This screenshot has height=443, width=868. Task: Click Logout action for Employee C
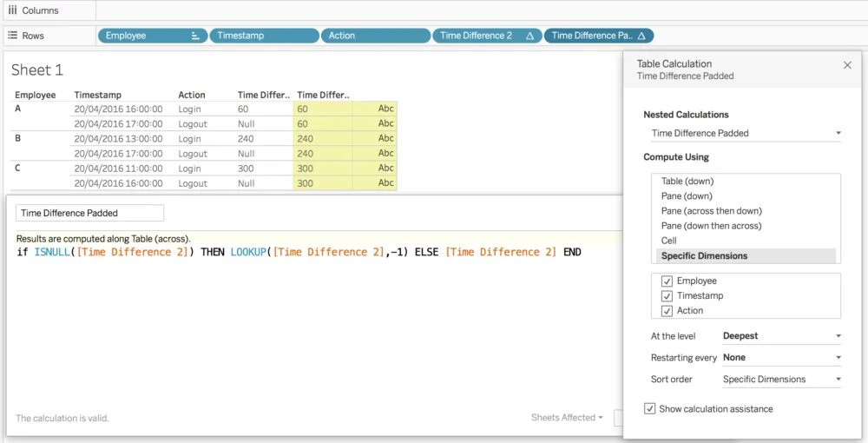tap(193, 184)
